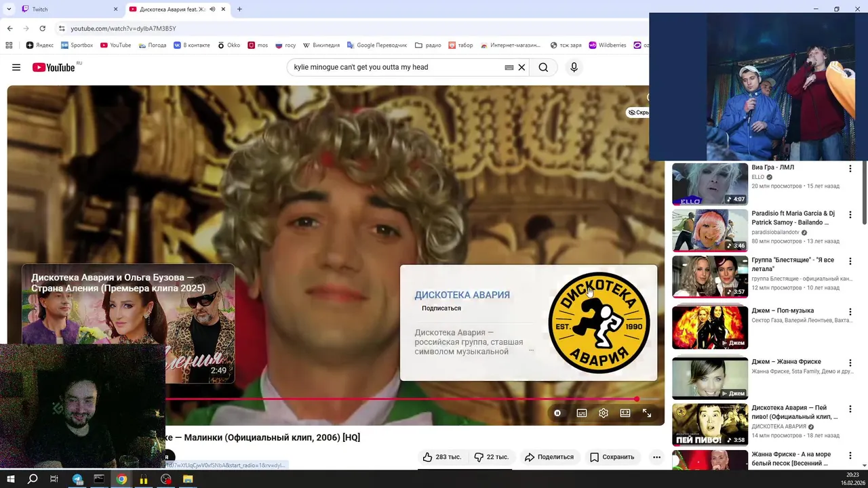Viewport: 868px width, 488px height.
Task: Open the tab search dropdown arrow
Action: pyautogui.click(x=9, y=9)
